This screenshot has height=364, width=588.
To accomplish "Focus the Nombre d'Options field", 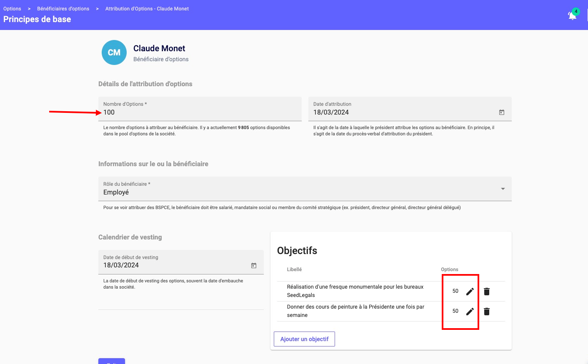I will pos(199,112).
